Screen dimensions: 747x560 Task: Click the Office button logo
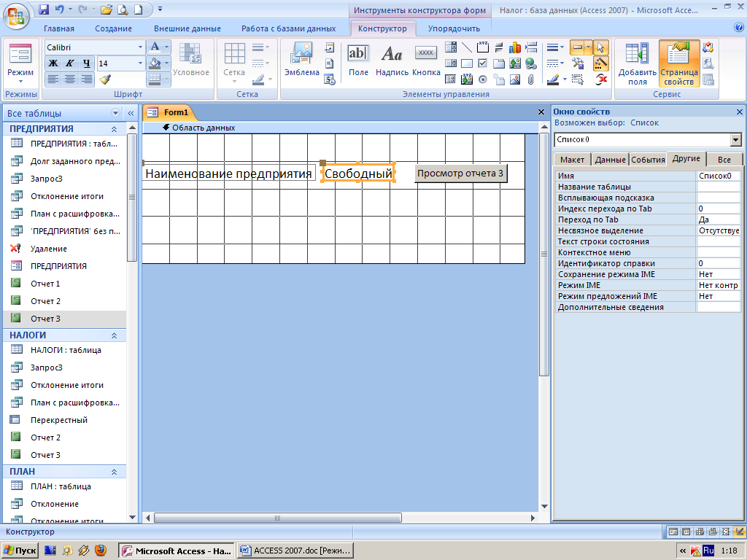pos(16,16)
